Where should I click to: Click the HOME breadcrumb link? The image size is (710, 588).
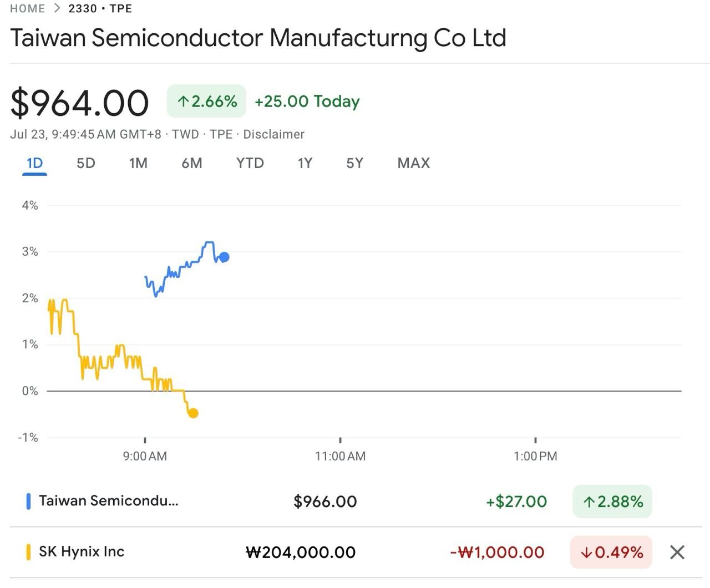coord(27,9)
